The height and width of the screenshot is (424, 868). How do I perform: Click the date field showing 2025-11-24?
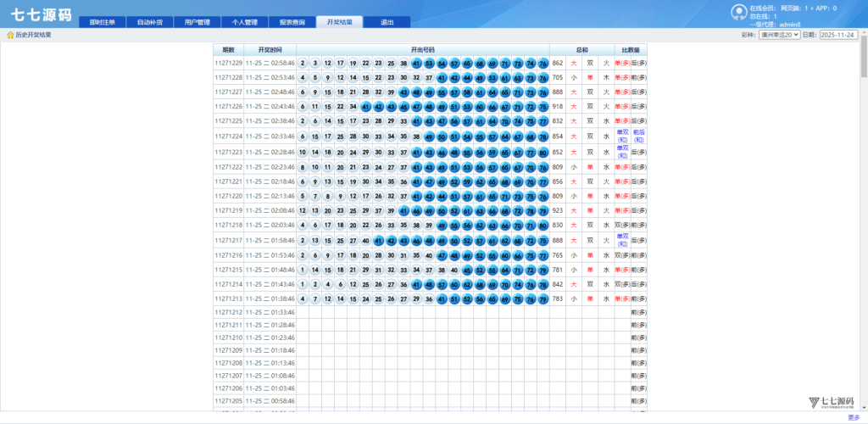[x=838, y=34]
